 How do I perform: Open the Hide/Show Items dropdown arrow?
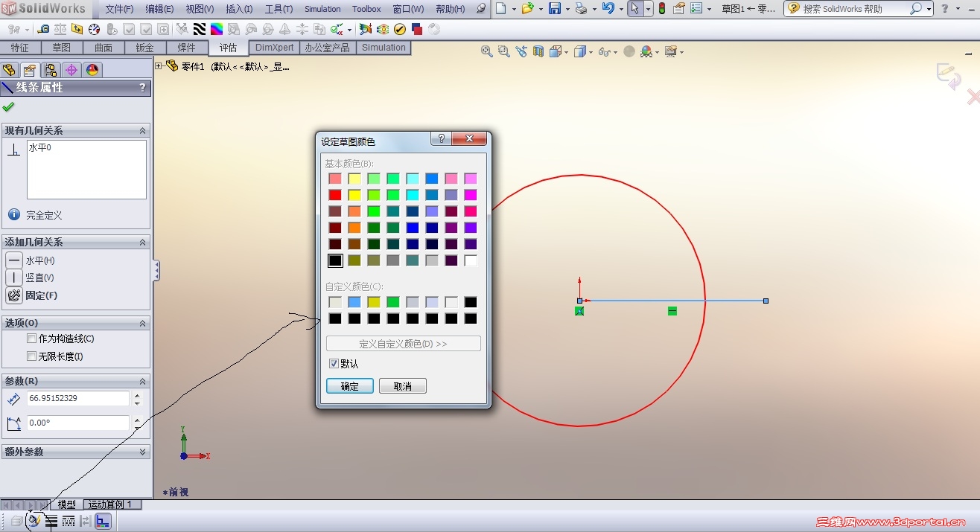(616, 52)
